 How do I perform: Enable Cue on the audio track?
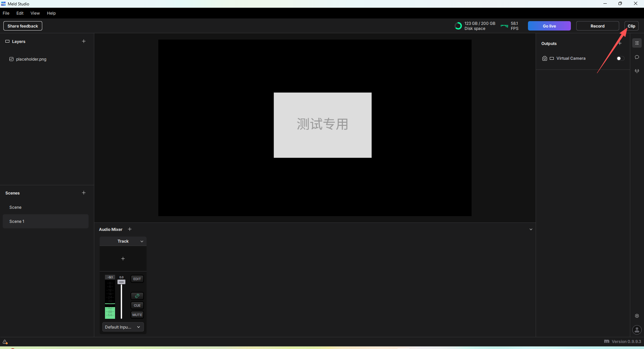(x=137, y=305)
